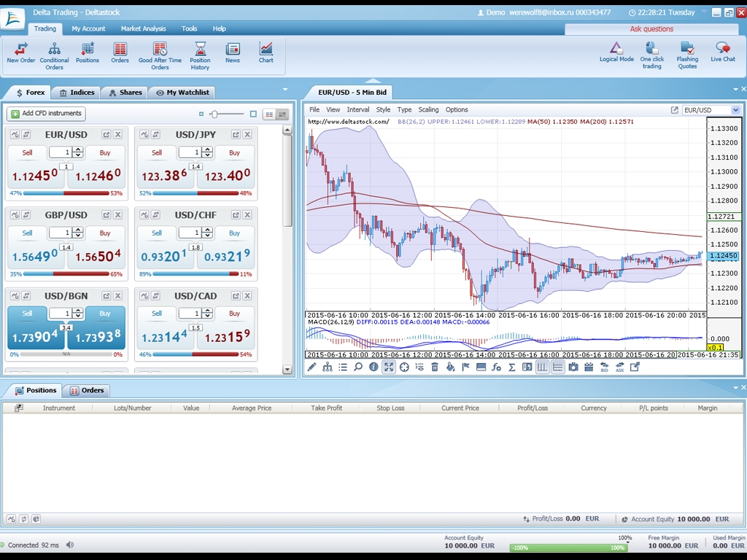Open the Orders tab in bottom panel
747x560 pixels.
coord(86,390)
